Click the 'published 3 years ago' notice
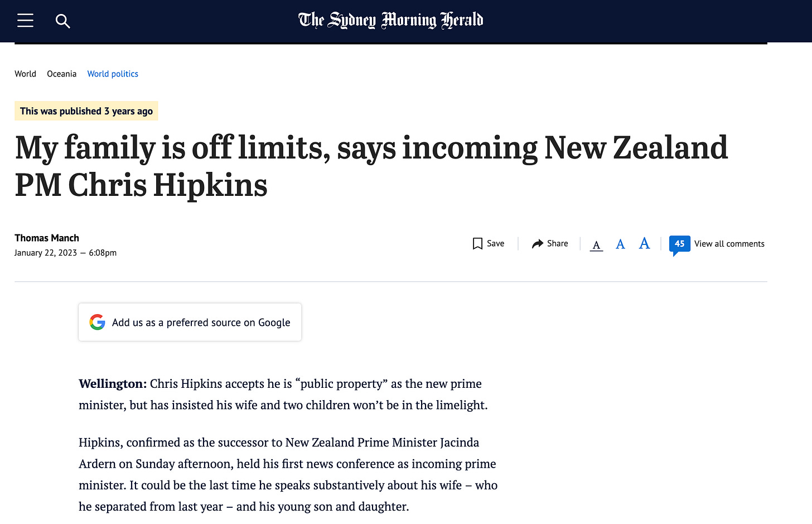812x524 pixels. [86, 111]
